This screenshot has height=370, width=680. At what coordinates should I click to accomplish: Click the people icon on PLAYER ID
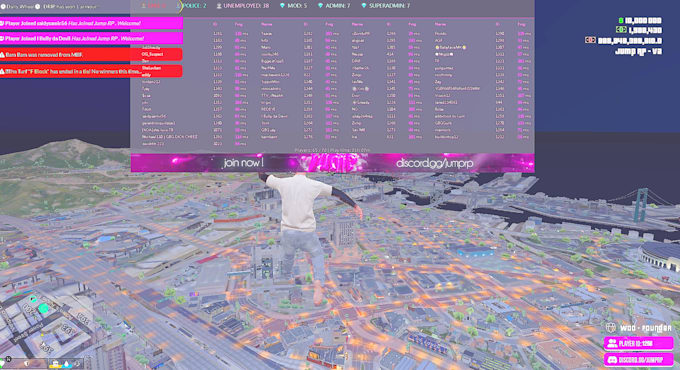tap(612, 344)
